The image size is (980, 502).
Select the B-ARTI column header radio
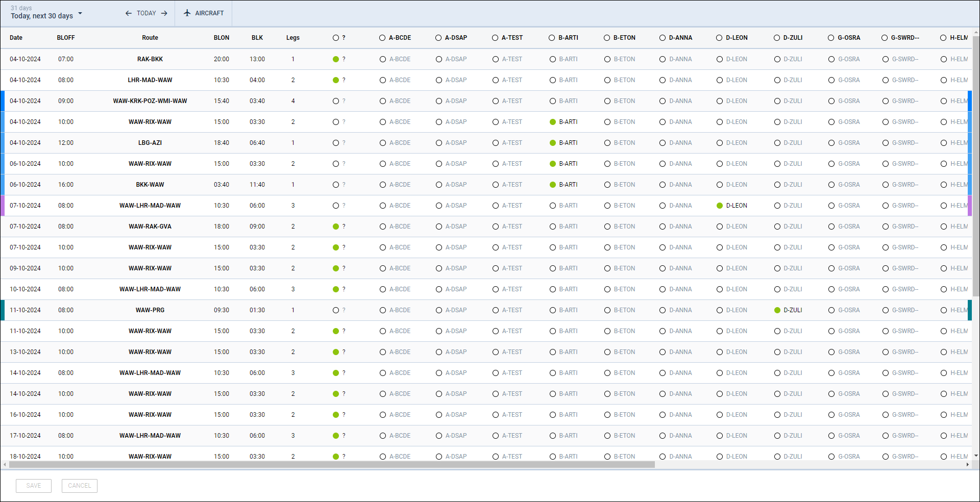[x=552, y=38]
